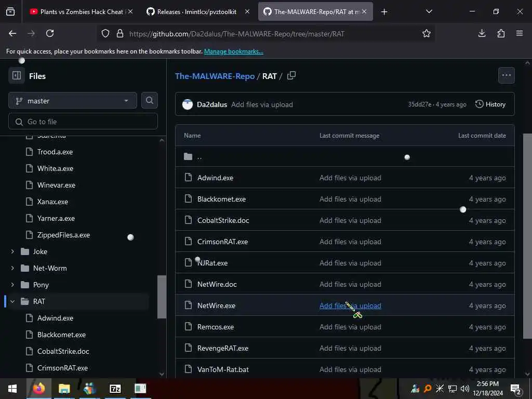The width and height of the screenshot is (532, 399).
Task: Select Xanax.exe in the file tree
Action: click(x=52, y=202)
